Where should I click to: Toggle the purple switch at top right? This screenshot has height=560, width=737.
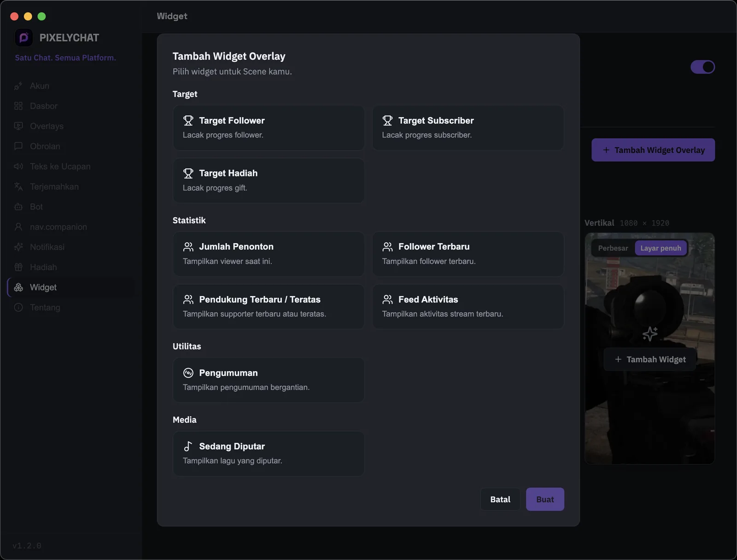(702, 67)
